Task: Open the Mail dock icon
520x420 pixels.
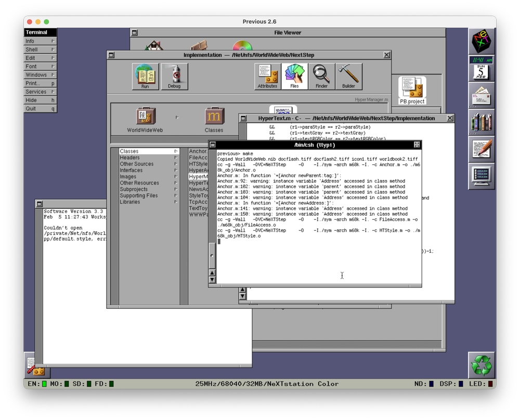Action: pyautogui.click(x=481, y=96)
